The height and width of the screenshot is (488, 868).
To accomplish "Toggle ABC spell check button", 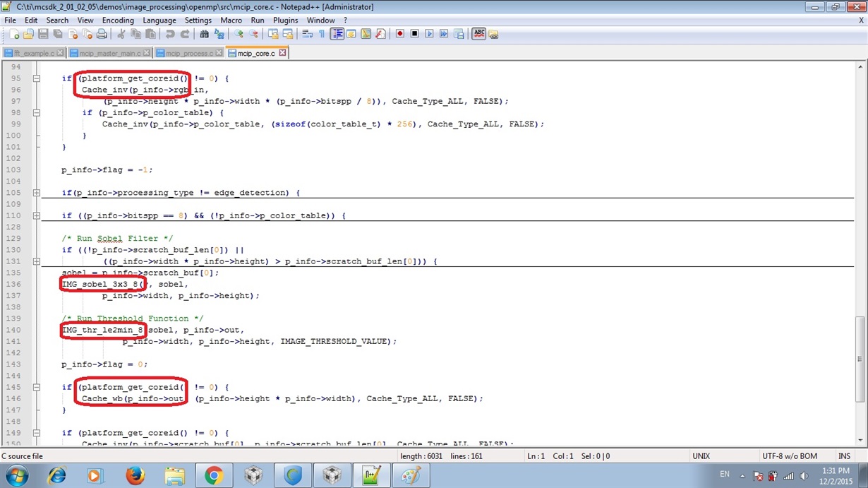I will tap(478, 34).
